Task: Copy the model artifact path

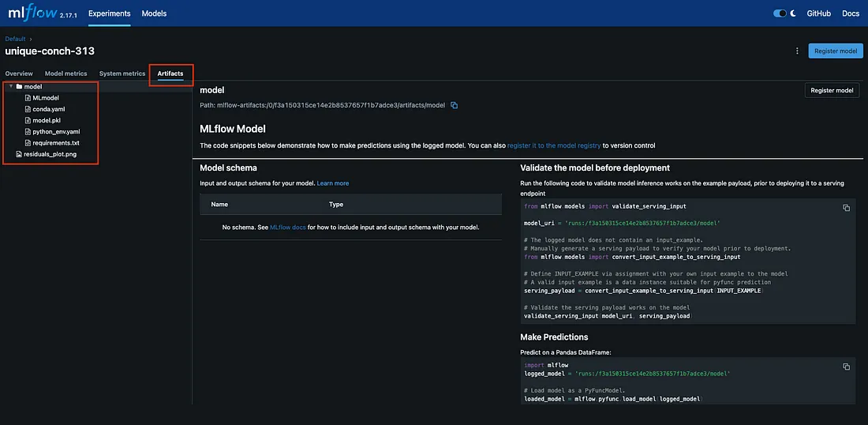Action: coord(454,105)
